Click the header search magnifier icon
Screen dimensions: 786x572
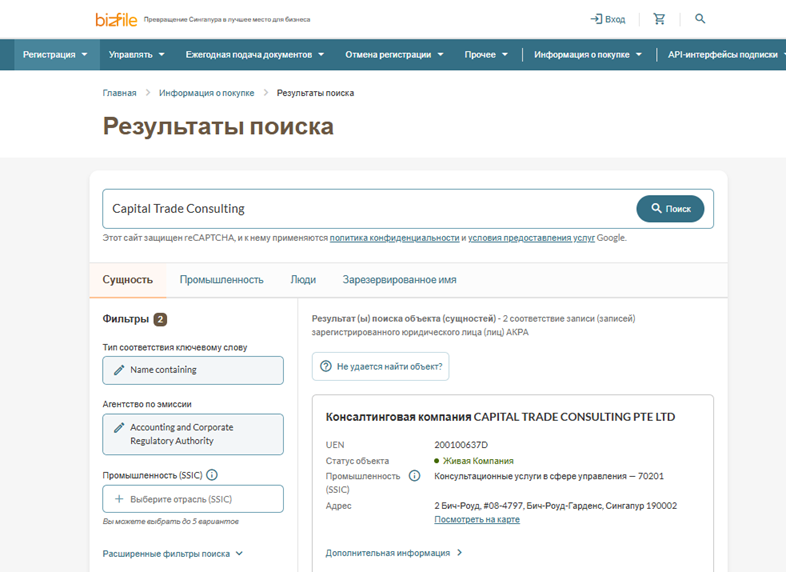700,19
